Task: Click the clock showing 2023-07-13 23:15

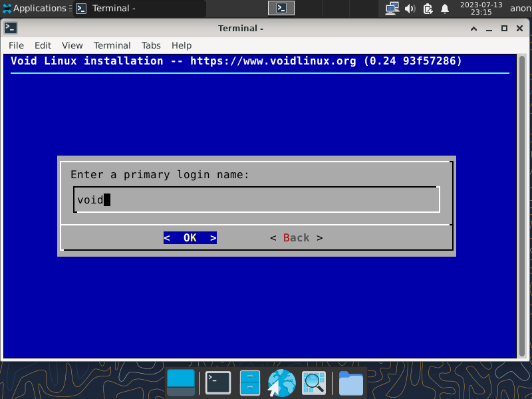Action: point(481,9)
